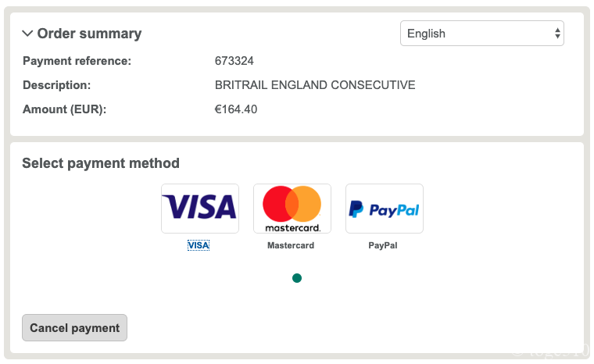Click the BRITRAIL ENGLAND CONSECUTIVE description

[315, 85]
